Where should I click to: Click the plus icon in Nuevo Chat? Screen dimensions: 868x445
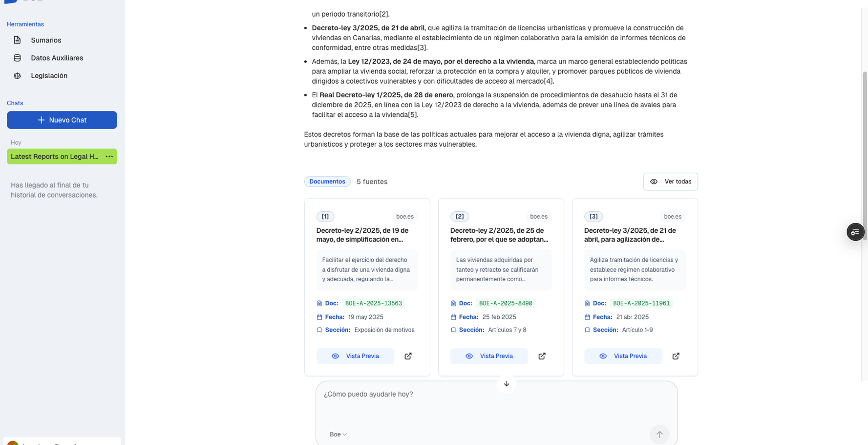point(42,120)
